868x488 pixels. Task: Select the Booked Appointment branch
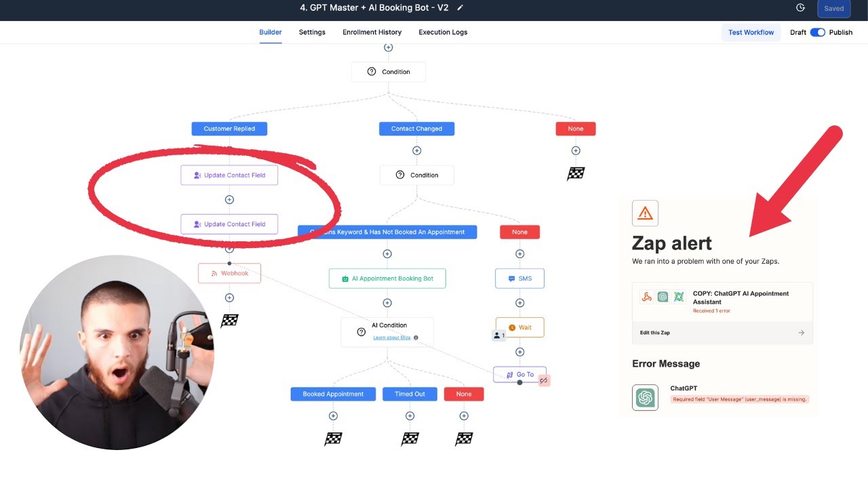tap(333, 394)
